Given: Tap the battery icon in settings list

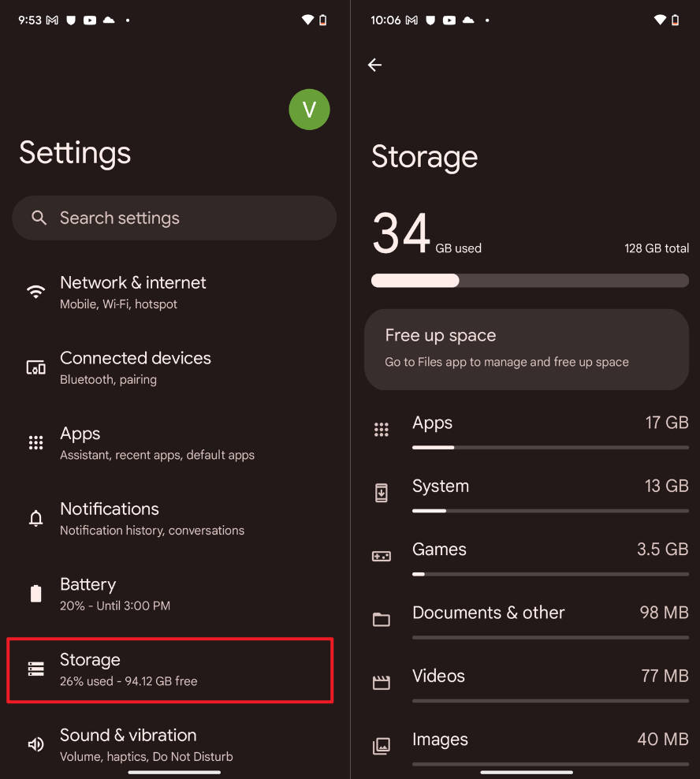Looking at the screenshot, I should [x=35, y=594].
